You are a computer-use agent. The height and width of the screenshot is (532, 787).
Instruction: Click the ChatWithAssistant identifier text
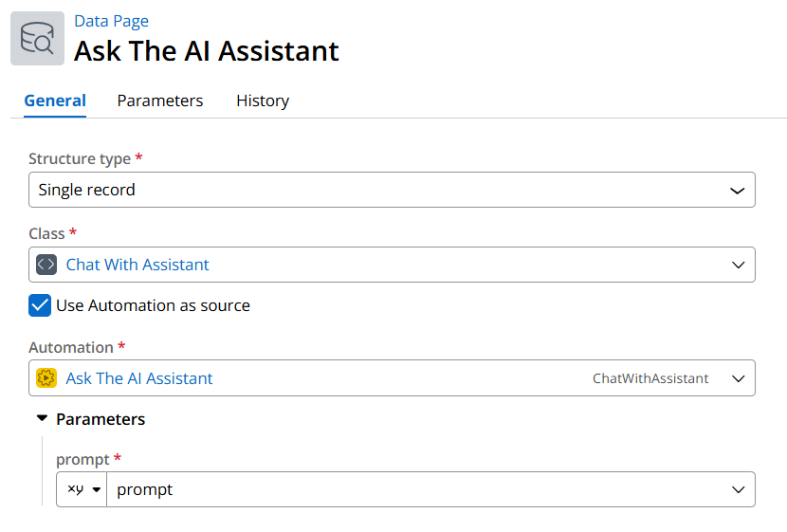click(x=650, y=378)
